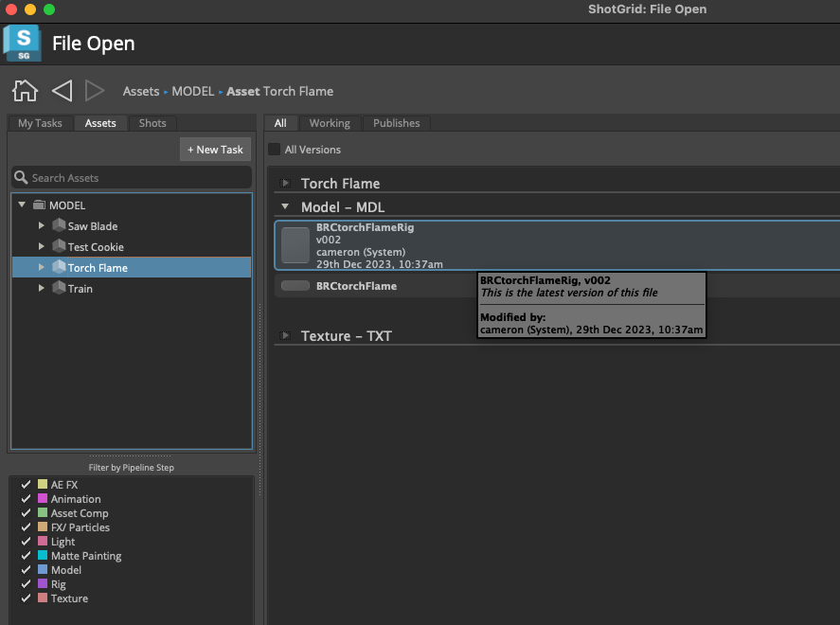Click the MODEL breadcrumb link
Image resolution: width=840 pixels, height=625 pixels.
(x=192, y=92)
